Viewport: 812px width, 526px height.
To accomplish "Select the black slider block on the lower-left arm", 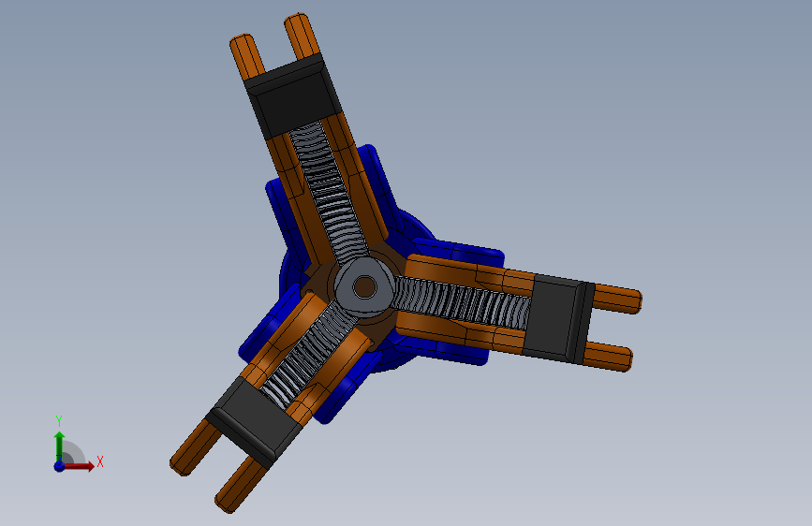I will click(254, 422).
